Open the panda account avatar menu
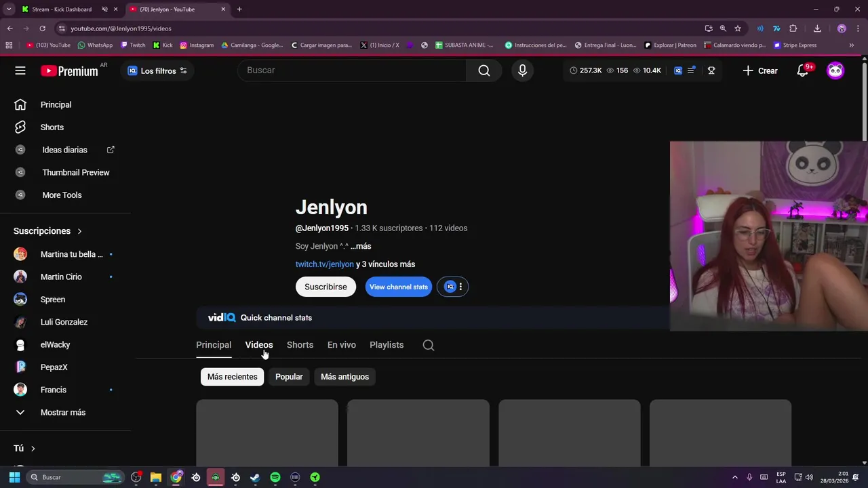 coord(835,70)
